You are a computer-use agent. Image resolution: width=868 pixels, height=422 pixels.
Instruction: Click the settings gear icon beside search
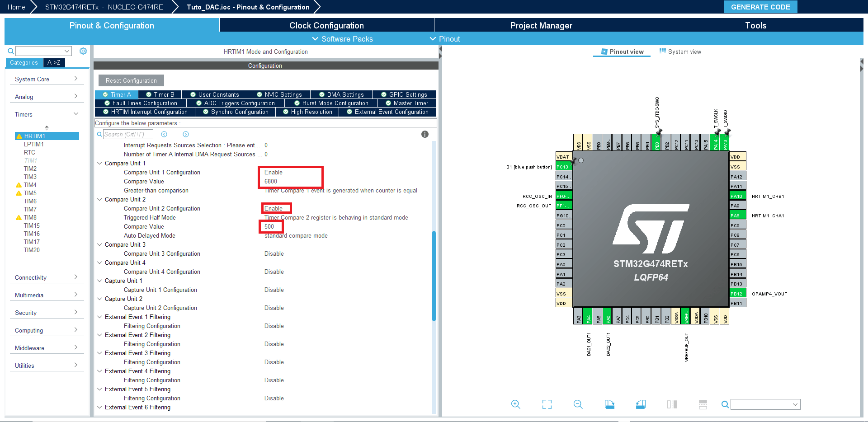pyautogui.click(x=83, y=51)
